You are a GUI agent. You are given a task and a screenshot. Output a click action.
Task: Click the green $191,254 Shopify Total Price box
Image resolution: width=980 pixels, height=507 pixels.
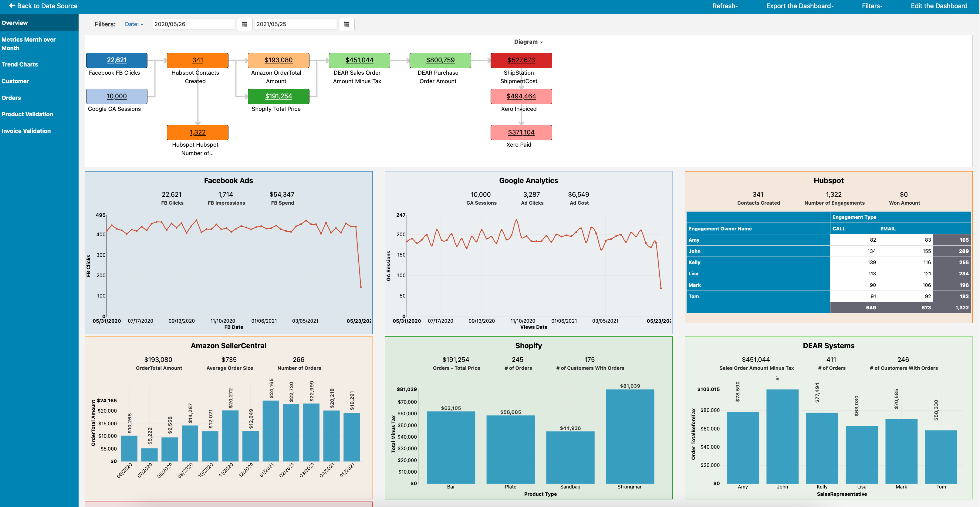point(279,96)
